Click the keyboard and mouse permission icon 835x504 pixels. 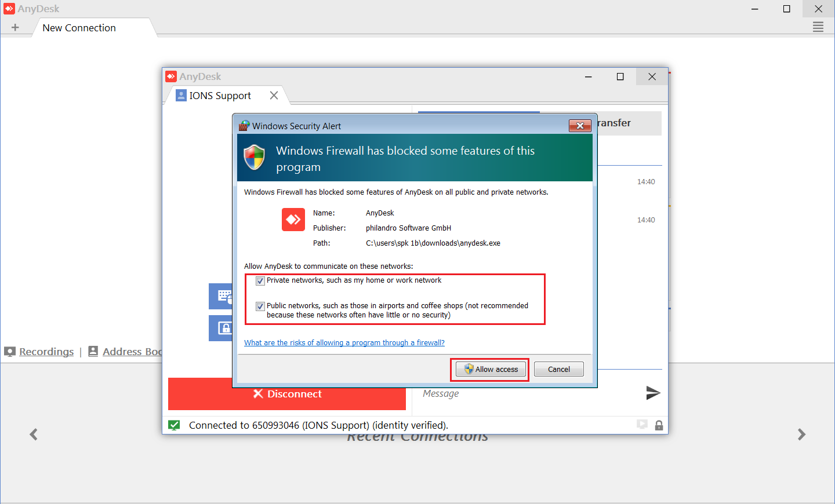coord(221,297)
